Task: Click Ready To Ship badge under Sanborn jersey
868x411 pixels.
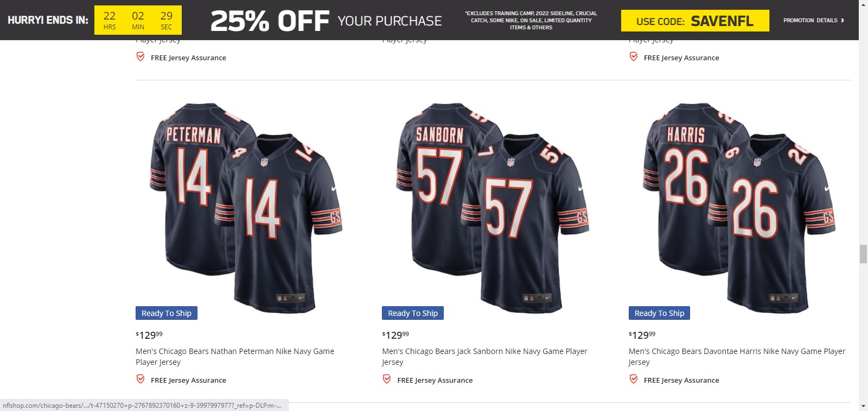Action: 413,313
